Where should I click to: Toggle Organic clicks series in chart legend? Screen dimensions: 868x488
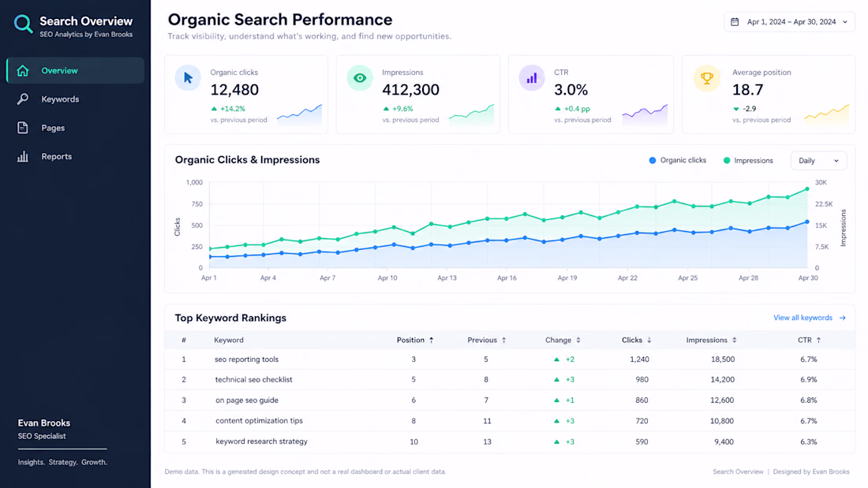(678, 161)
